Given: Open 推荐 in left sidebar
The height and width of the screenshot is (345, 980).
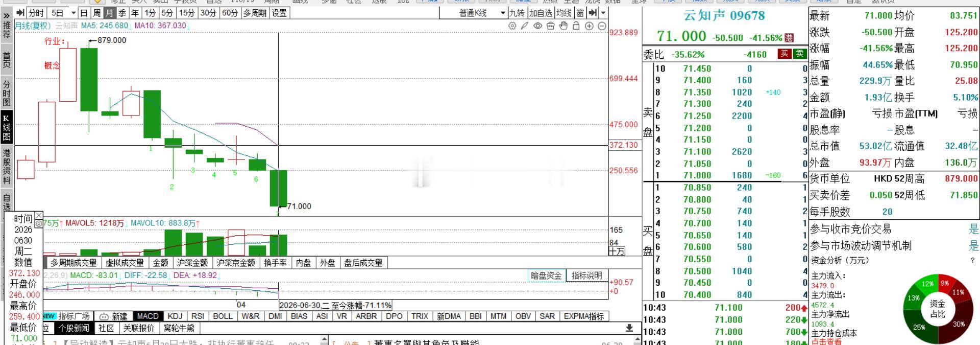Looking at the screenshot, I should [7, 30].
